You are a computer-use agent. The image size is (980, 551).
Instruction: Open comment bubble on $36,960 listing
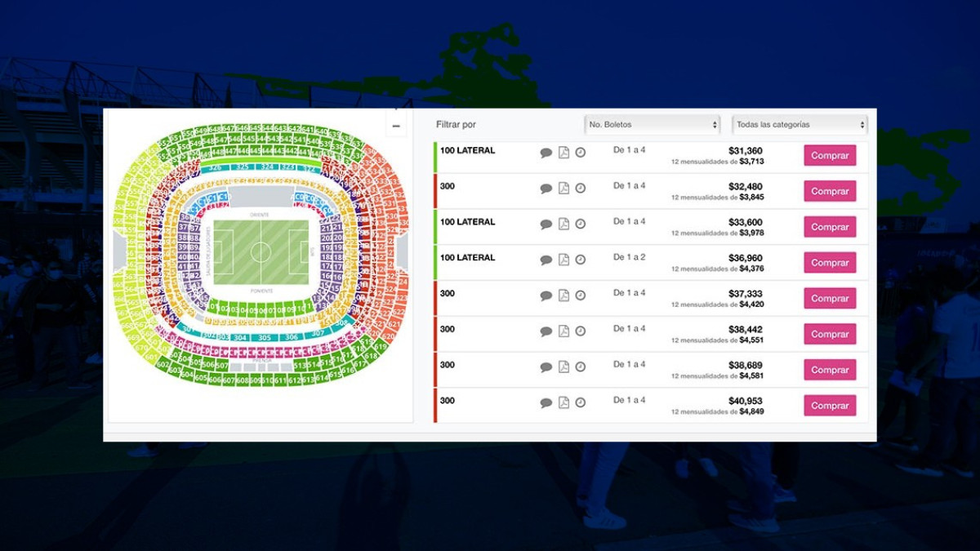(x=546, y=260)
